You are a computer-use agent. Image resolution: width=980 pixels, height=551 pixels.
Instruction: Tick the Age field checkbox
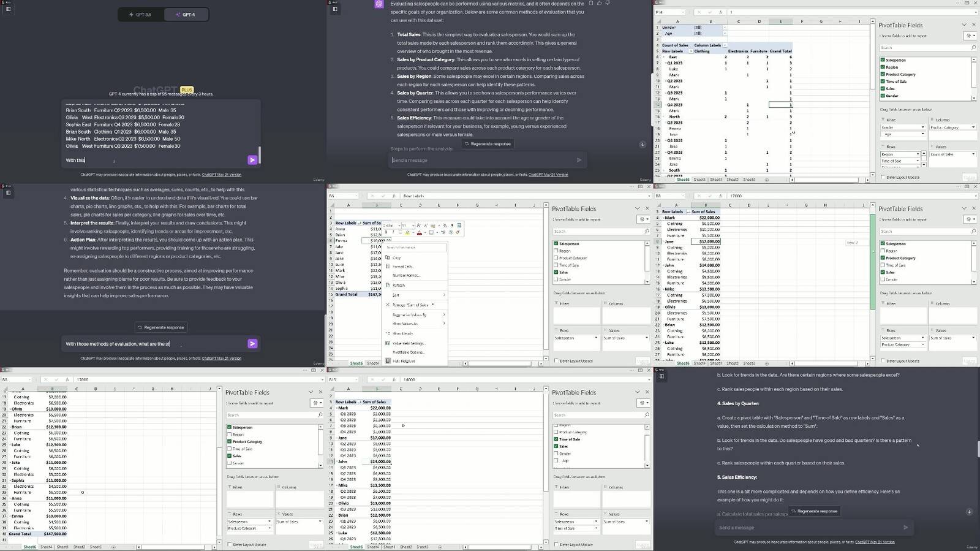tap(556, 461)
